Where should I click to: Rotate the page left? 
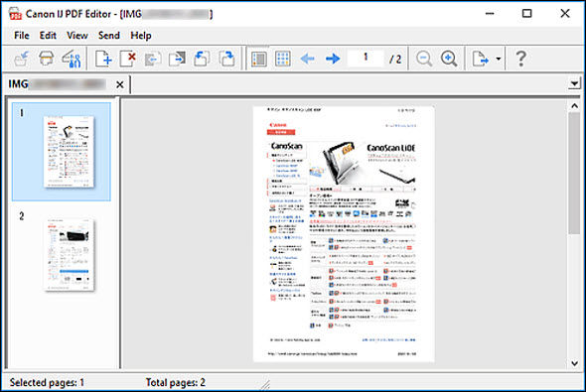tap(202, 59)
